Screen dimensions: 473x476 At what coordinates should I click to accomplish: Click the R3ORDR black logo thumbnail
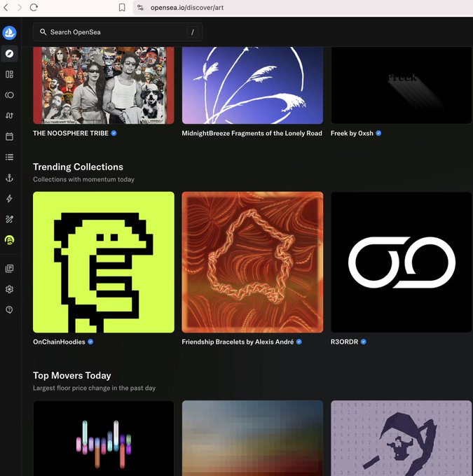[x=402, y=262]
